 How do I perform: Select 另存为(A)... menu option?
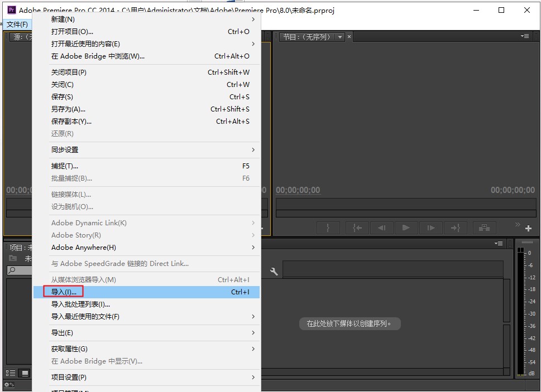(x=147, y=109)
